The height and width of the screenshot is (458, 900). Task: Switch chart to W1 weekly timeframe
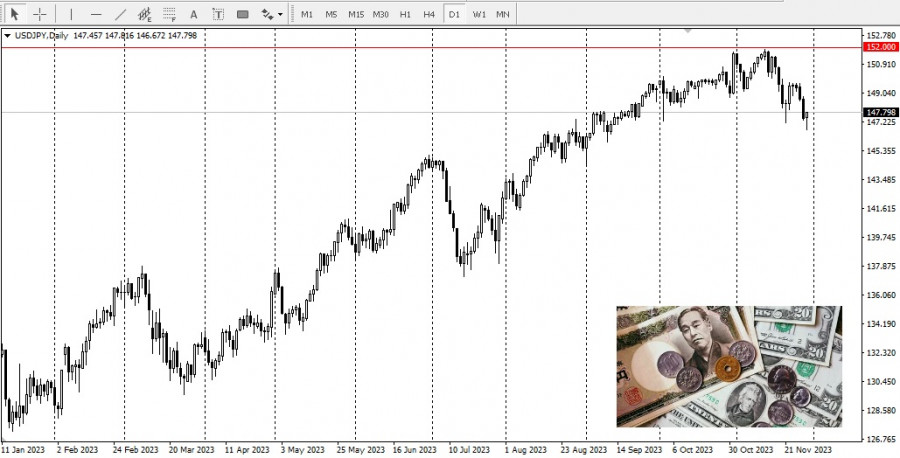click(x=479, y=14)
